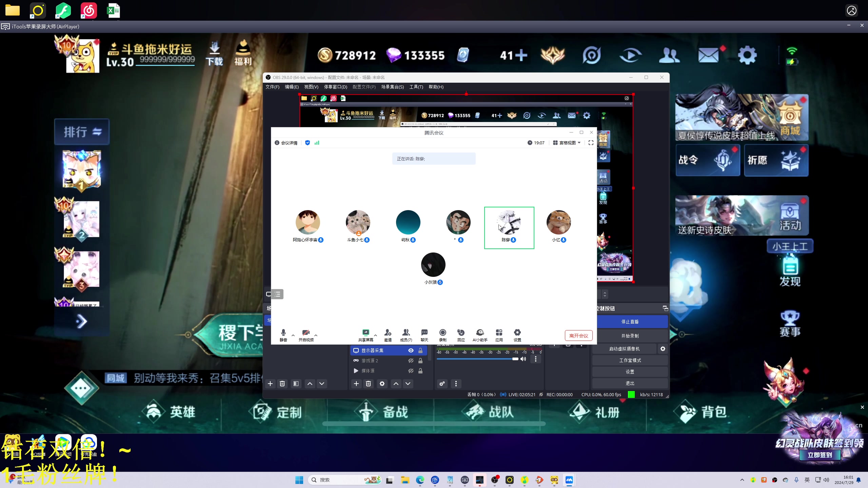Click the Windows taskbar 搜索 search box
This screenshot has width=868, height=488.
[x=345, y=480]
